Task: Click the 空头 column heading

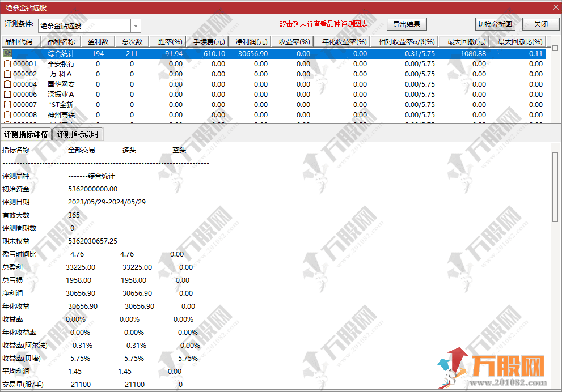Action: [179, 150]
